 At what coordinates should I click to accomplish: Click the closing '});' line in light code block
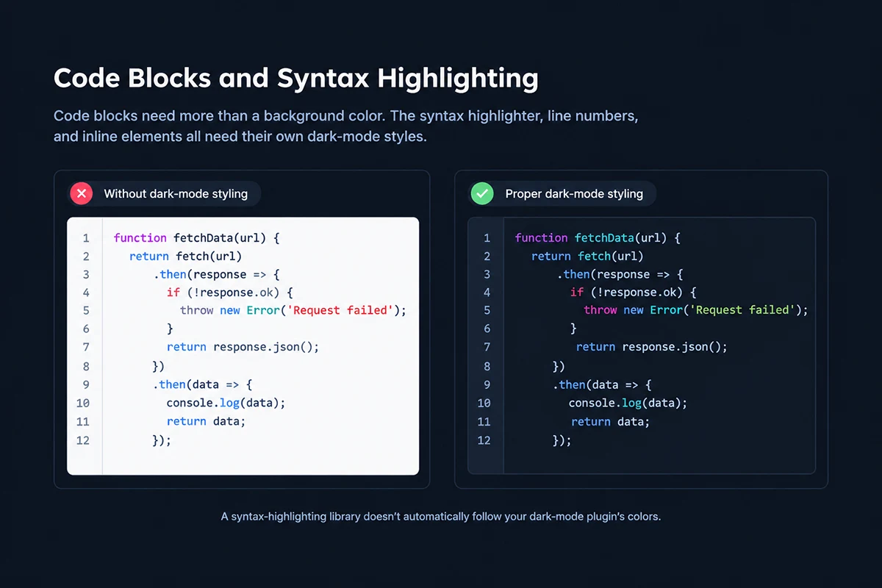[x=162, y=440]
